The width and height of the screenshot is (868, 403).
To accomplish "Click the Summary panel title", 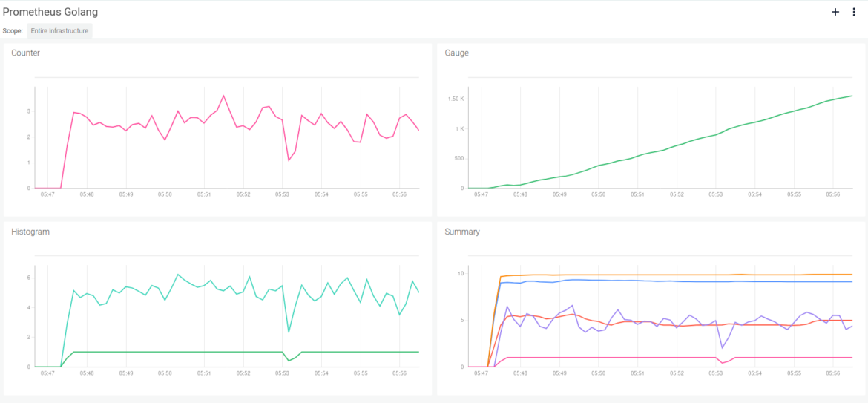I will coord(462,232).
